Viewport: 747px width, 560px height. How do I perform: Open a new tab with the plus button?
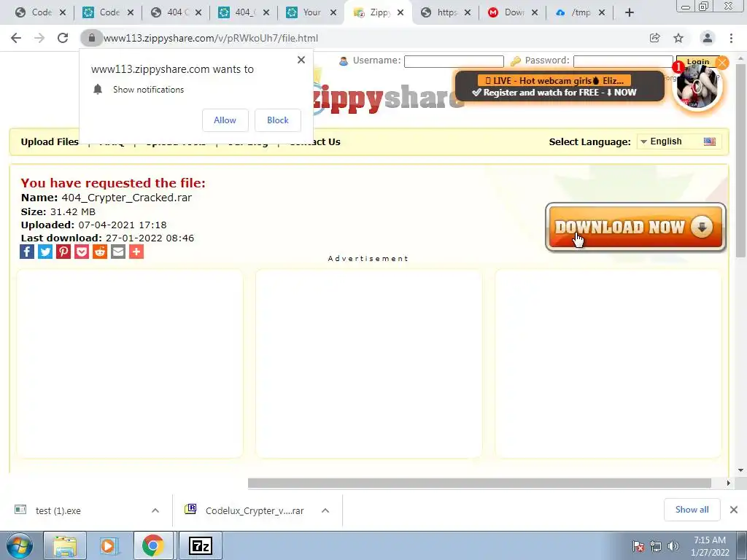tap(630, 12)
